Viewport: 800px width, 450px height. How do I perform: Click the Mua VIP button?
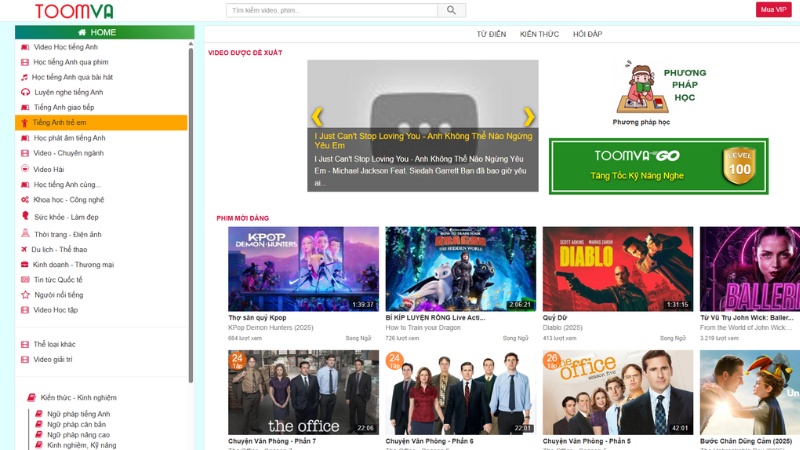coord(773,10)
